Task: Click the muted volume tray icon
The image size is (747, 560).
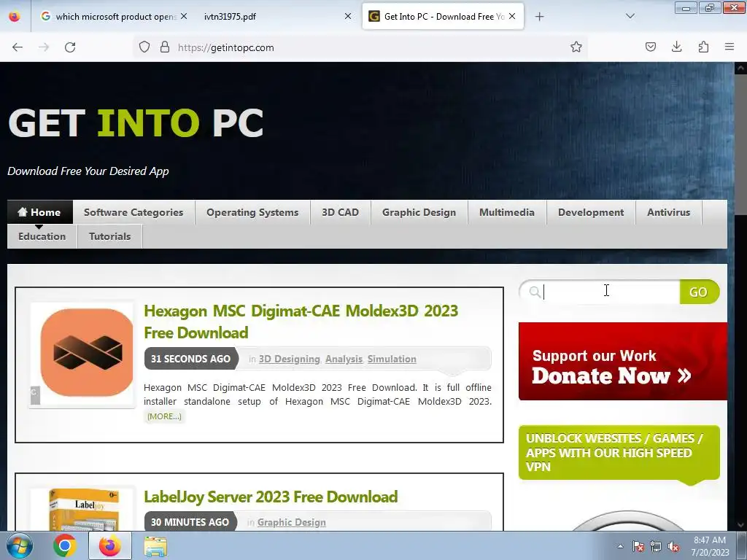Action: point(673,546)
